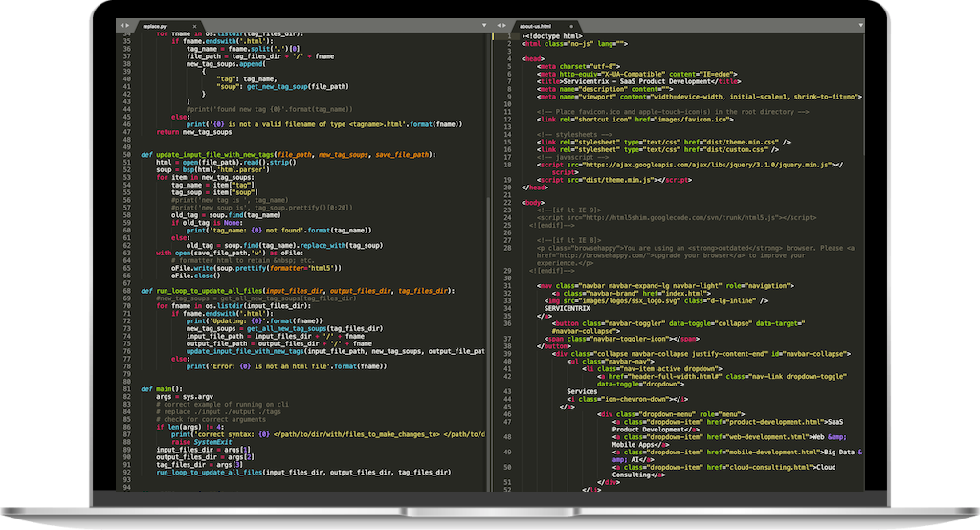
Task: Click the 'args = sys.argv' line
Action: [185, 396]
